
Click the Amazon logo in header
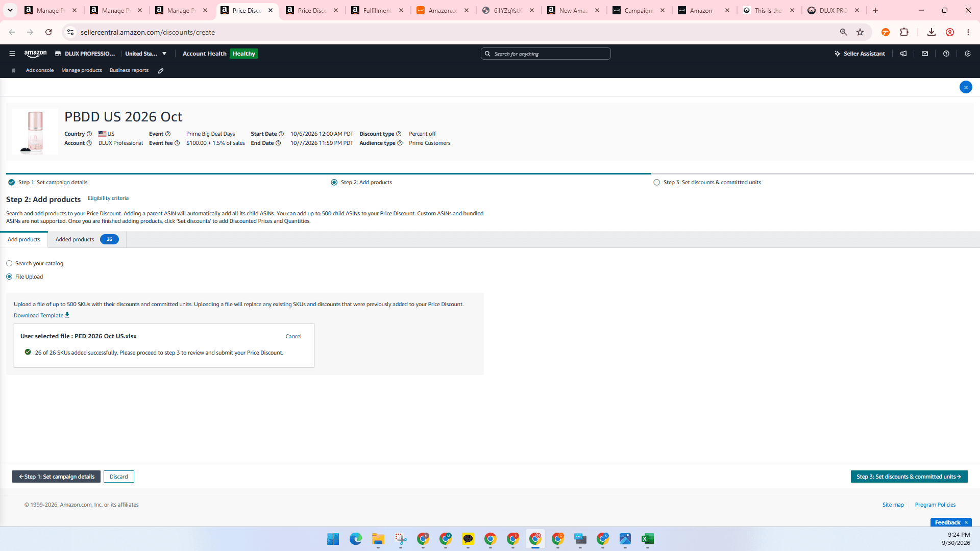[35, 54]
